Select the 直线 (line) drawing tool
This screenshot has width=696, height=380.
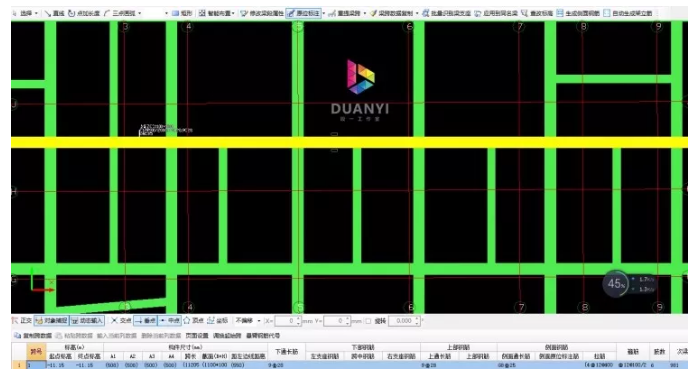coord(55,13)
